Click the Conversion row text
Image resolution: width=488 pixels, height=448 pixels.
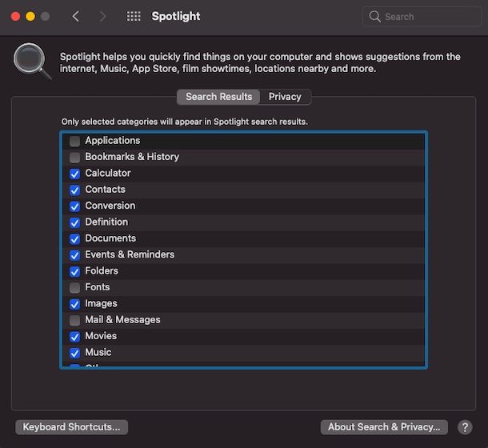pyautogui.click(x=110, y=206)
